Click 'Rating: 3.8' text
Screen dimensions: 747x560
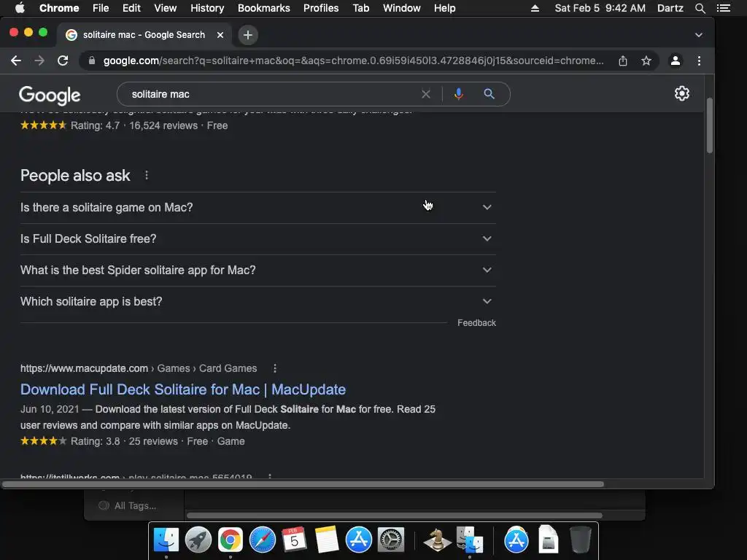(x=95, y=441)
